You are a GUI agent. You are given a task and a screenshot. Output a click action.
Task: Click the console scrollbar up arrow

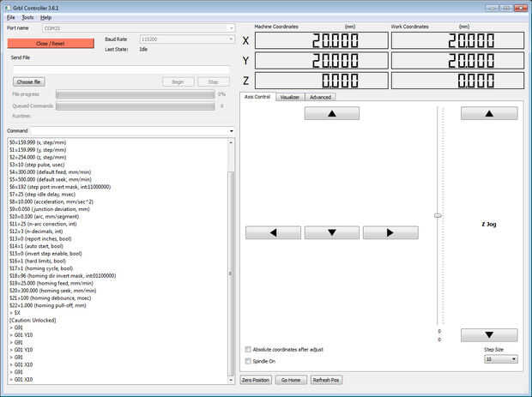click(231, 142)
